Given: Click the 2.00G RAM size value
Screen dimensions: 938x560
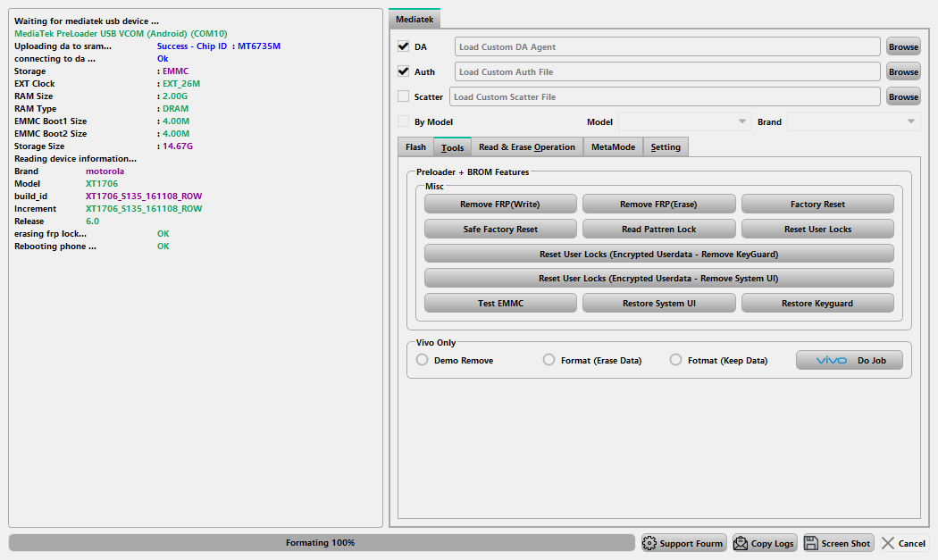Looking at the screenshot, I should pyautogui.click(x=175, y=96).
